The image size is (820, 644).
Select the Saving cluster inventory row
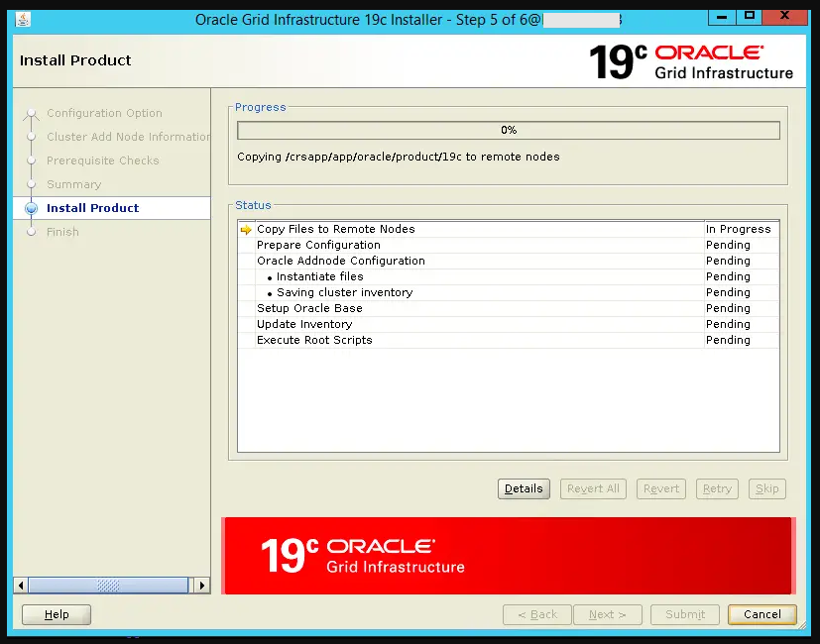[509, 292]
